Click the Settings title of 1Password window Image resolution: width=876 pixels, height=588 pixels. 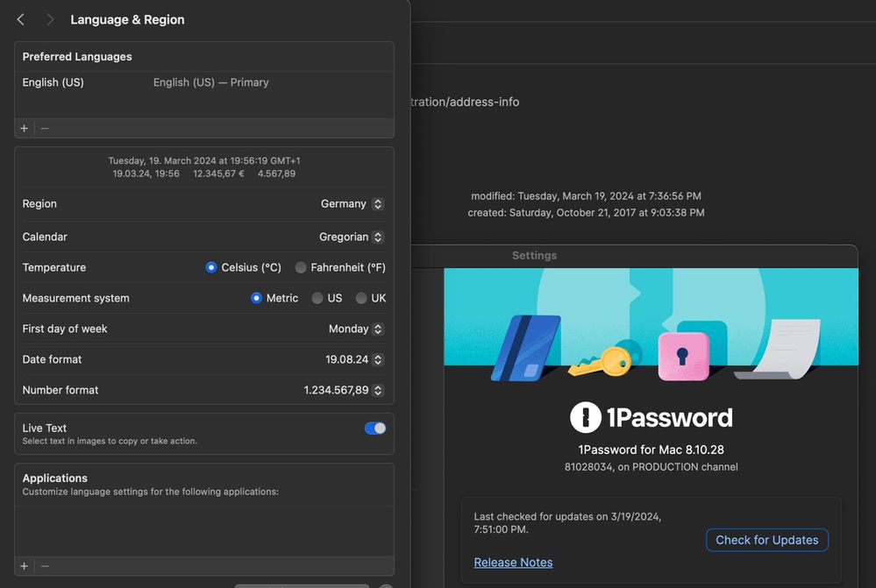tap(535, 255)
